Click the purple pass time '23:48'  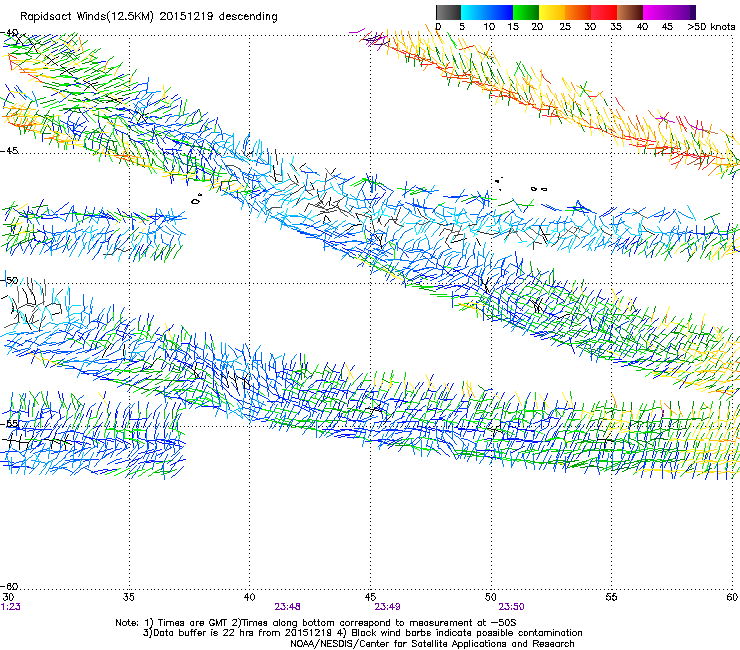pos(287,607)
